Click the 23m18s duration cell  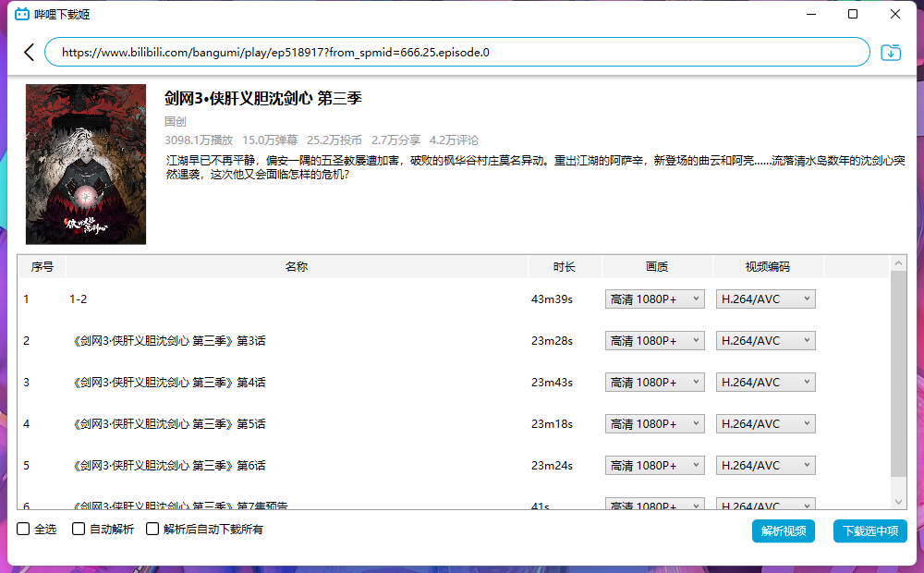(553, 424)
